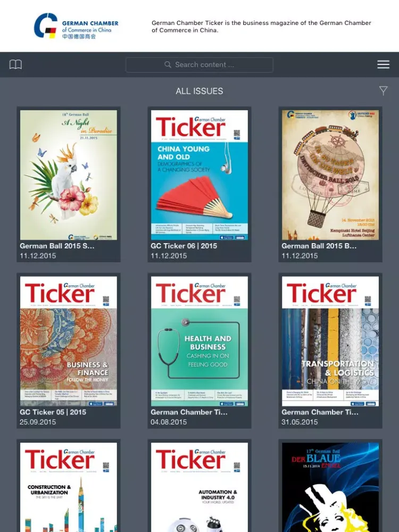
Task: Click the German Chamber Ticker description text
Action: tap(261, 27)
